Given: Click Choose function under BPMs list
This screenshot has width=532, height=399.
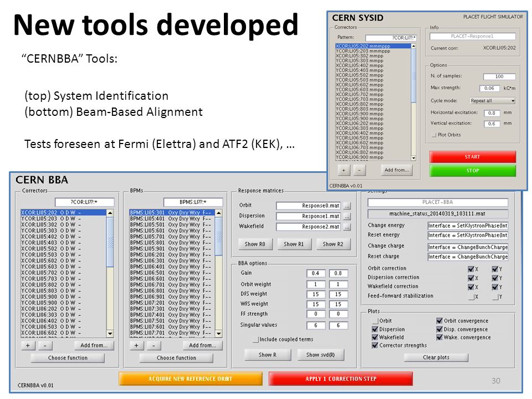Looking at the screenshot, I should click(x=176, y=358).
